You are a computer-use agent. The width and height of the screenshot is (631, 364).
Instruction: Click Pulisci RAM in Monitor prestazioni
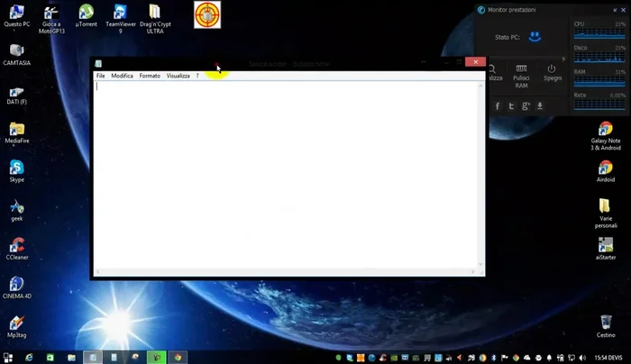tap(521, 77)
